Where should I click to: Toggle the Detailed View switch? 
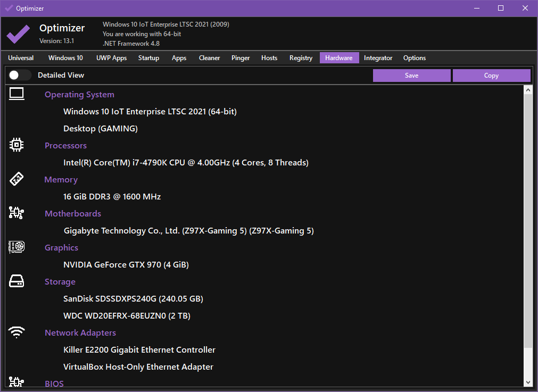click(x=20, y=76)
